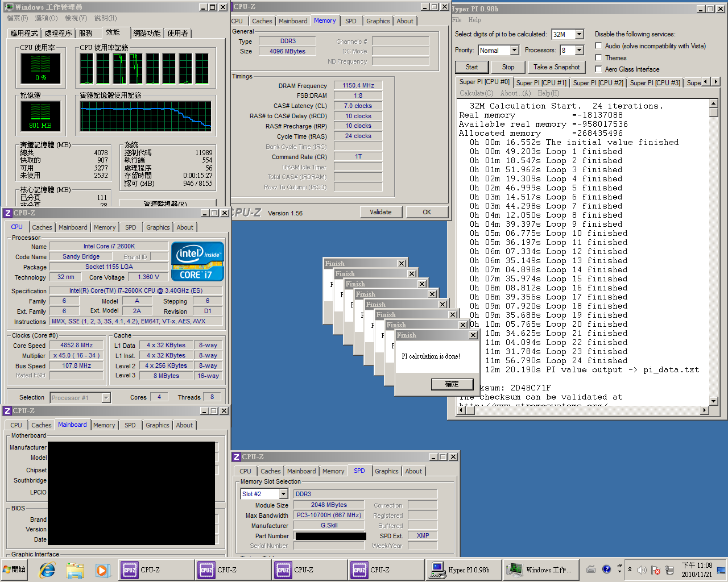Switch to Hyper PI 0.98b taskbar button
Viewport: 728px width, 582px height.
pyautogui.click(x=462, y=569)
